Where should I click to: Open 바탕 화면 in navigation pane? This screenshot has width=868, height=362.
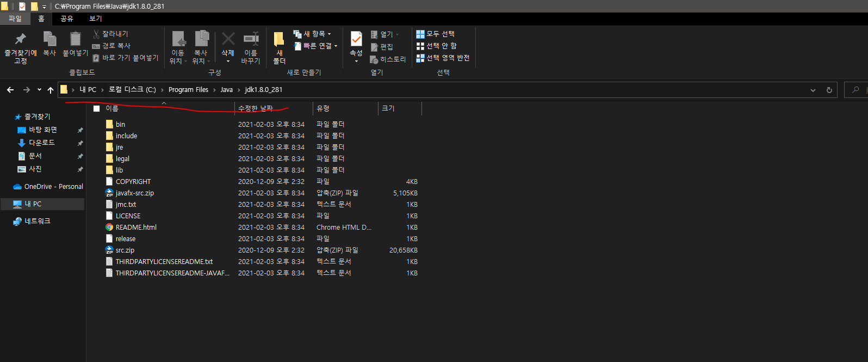pos(42,130)
